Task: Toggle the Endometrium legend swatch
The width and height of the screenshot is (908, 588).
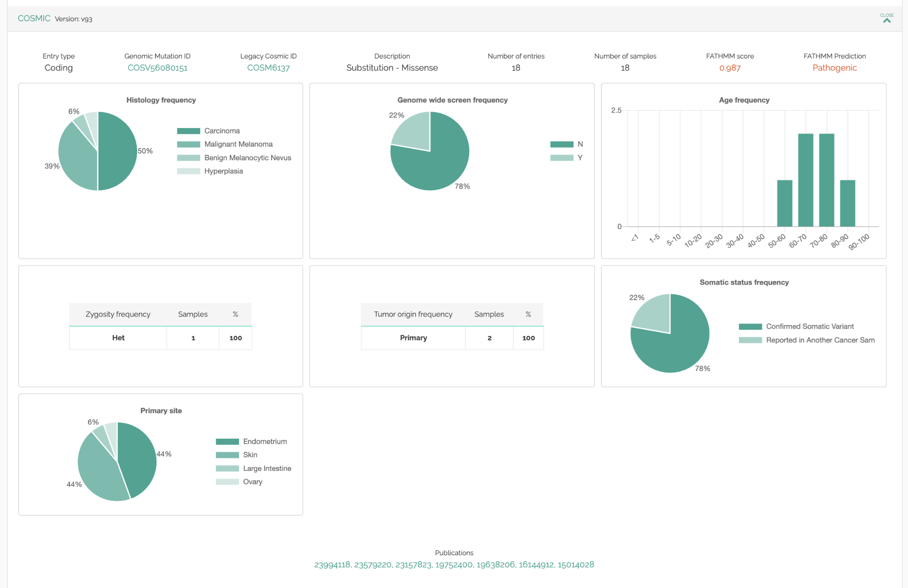Action: point(227,441)
